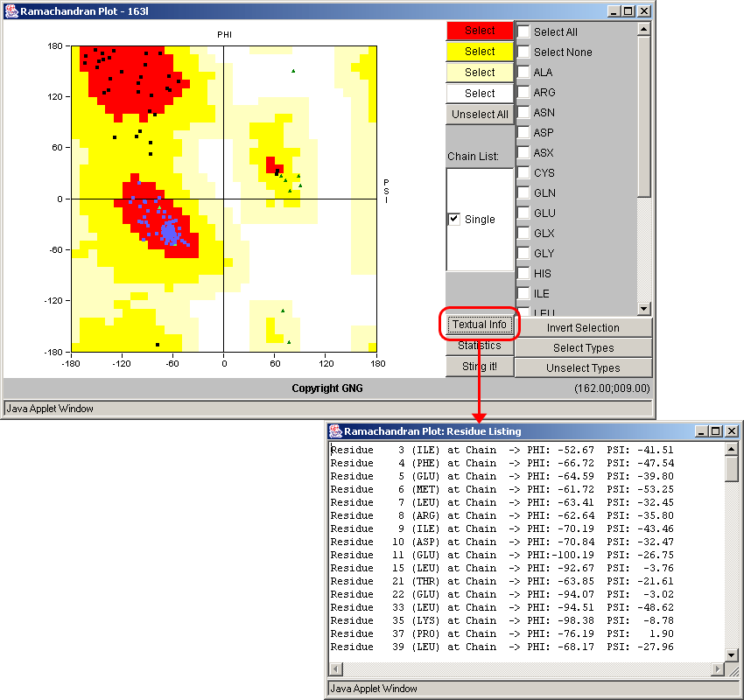Click the Residue 33 (LEU) line
Viewport: 744px width, 700px height.
pyautogui.click(x=502, y=607)
